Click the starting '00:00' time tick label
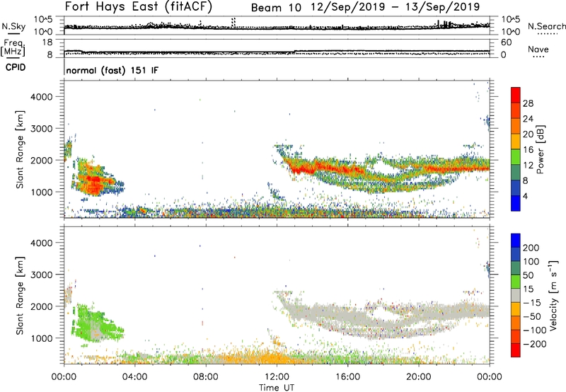The width and height of the screenshot is (566, 392). click(x=64, y=377)
